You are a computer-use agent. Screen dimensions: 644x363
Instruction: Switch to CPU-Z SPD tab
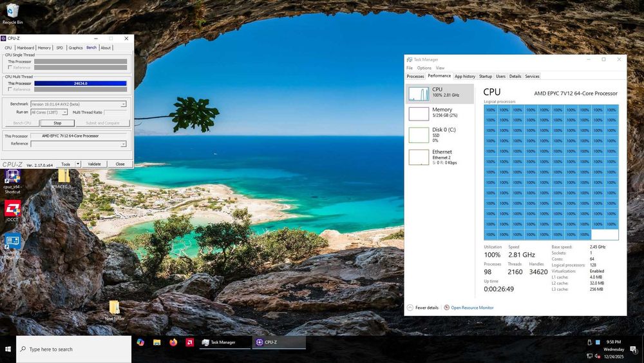click(59, 48)
